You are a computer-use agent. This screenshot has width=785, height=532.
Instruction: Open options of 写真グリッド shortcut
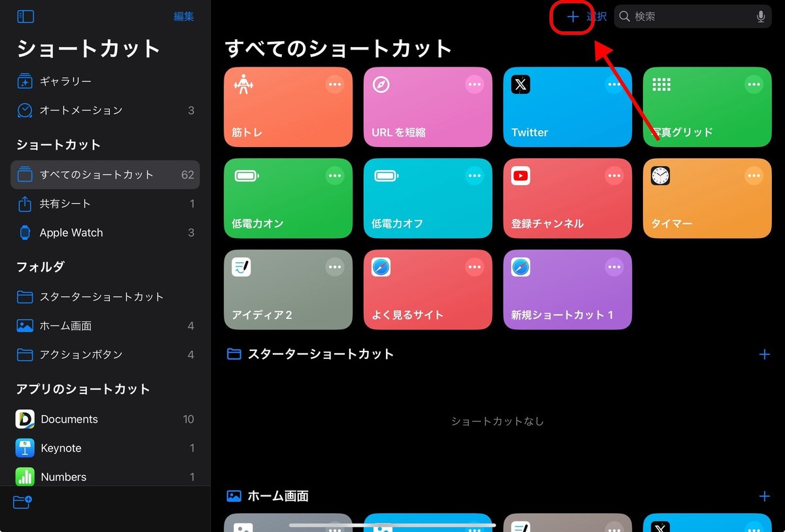point(754,84)
